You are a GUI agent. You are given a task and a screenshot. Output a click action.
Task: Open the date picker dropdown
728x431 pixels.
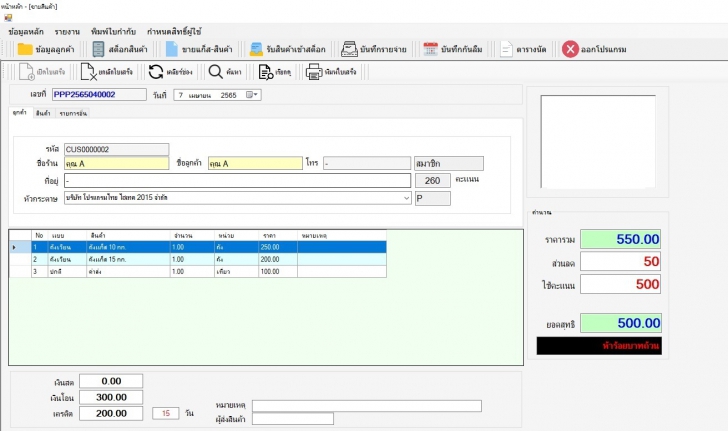coord(253,95)
